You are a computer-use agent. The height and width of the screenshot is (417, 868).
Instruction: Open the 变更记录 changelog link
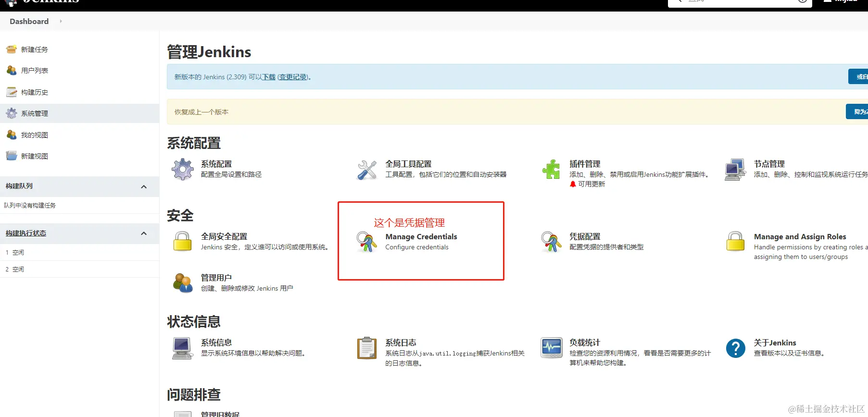click(293, 77)
